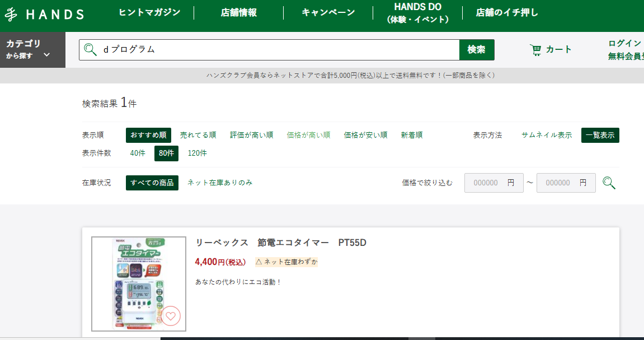Apply price filter with magnifier icon

pyautogui.click(x=609, y=183)
